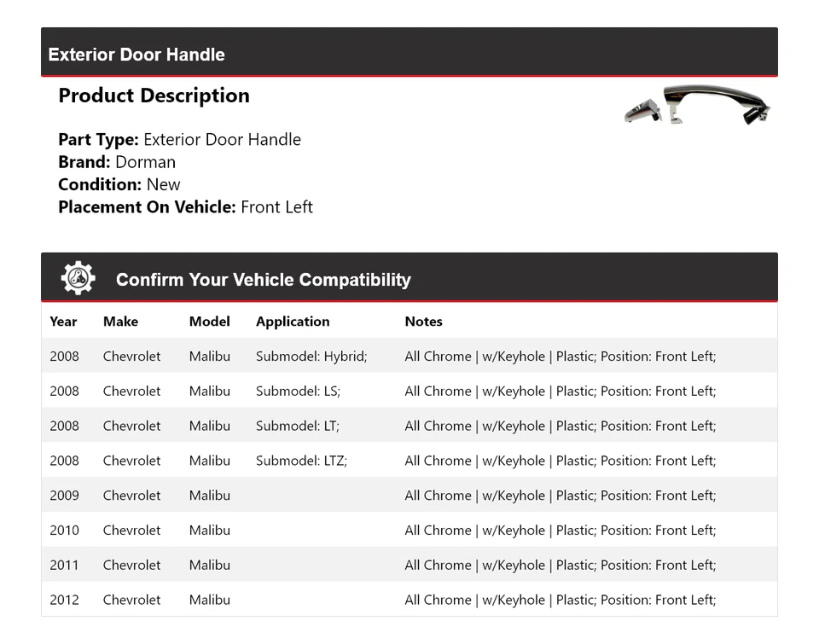Click the 2012 year cell

click(x=64, y=600)
